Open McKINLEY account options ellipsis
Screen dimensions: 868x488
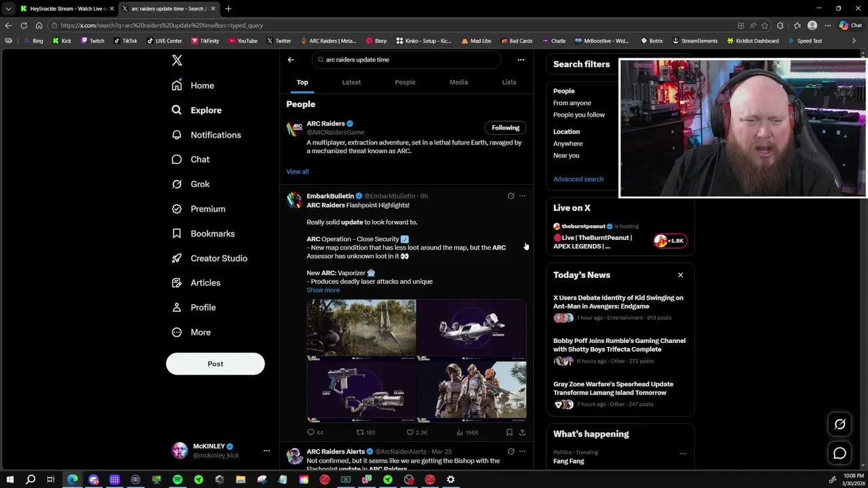pyautogui.click(x=267, y=451)
